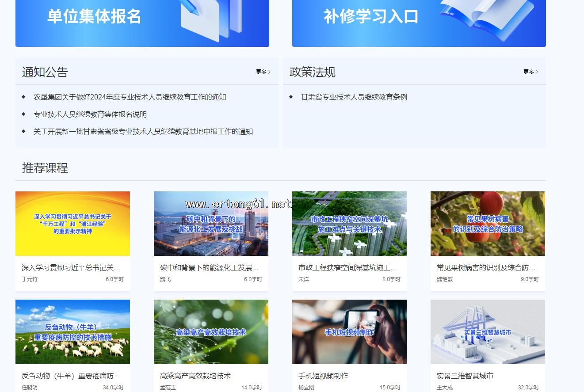Expand 更多 in the 政策法规 section
This screenshot has width=584, height=392.
[x=531, y=72]
